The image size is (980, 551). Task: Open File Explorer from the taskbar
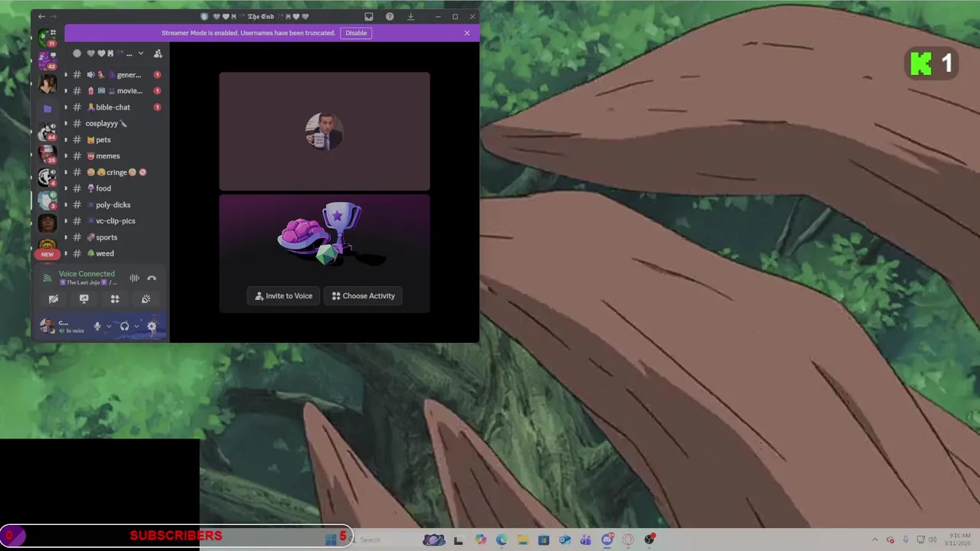pos(522,540)
